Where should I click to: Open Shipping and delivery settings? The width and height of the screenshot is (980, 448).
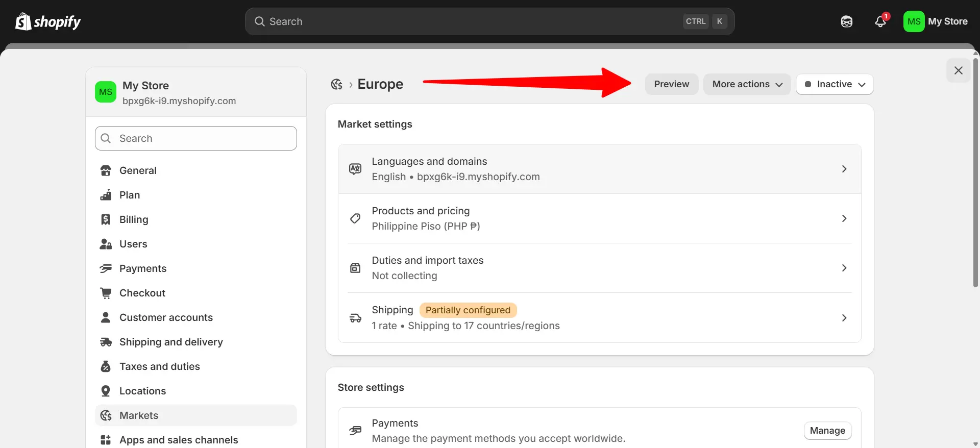tap(196, 342)
